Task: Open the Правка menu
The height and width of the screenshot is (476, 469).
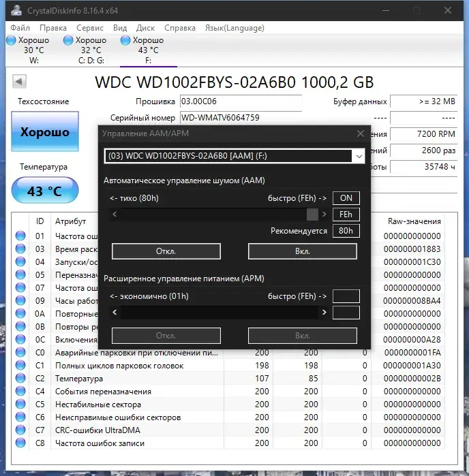Action: click(x=53, y=28)
